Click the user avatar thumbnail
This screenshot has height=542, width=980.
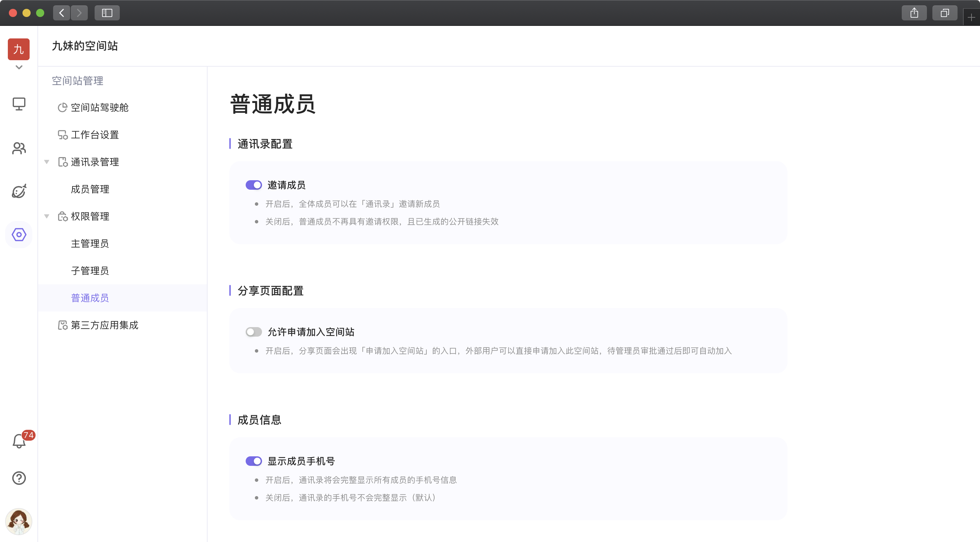(19, 521)
